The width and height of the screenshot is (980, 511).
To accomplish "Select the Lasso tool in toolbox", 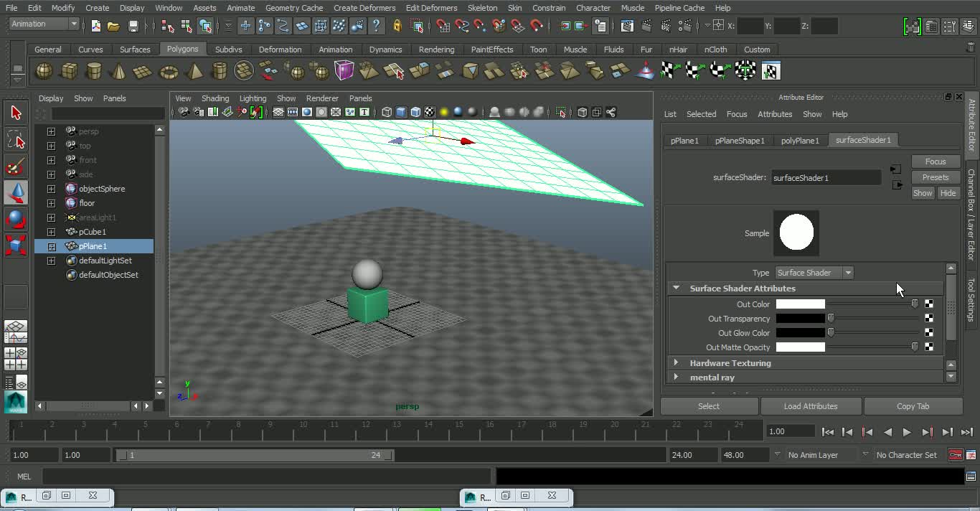I will click(16, 139).
